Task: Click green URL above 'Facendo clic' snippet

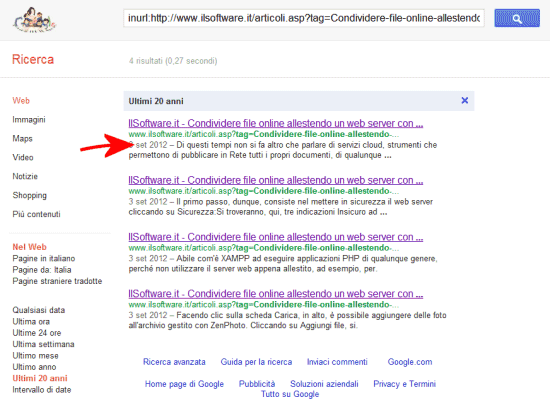Action: click(x=264, y=305)
